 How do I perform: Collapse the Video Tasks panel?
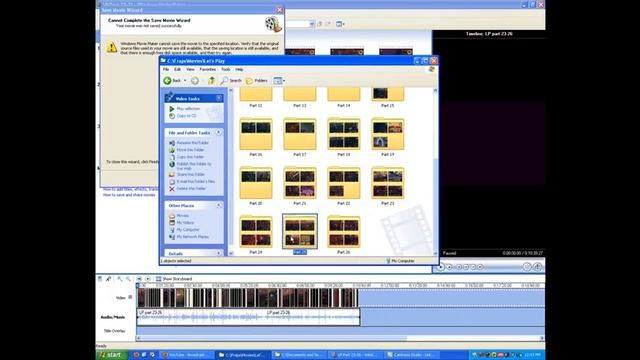(219, 98)
